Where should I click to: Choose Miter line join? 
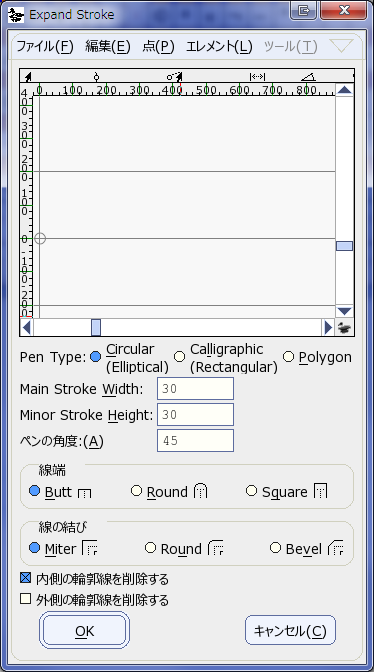[34, 548]
